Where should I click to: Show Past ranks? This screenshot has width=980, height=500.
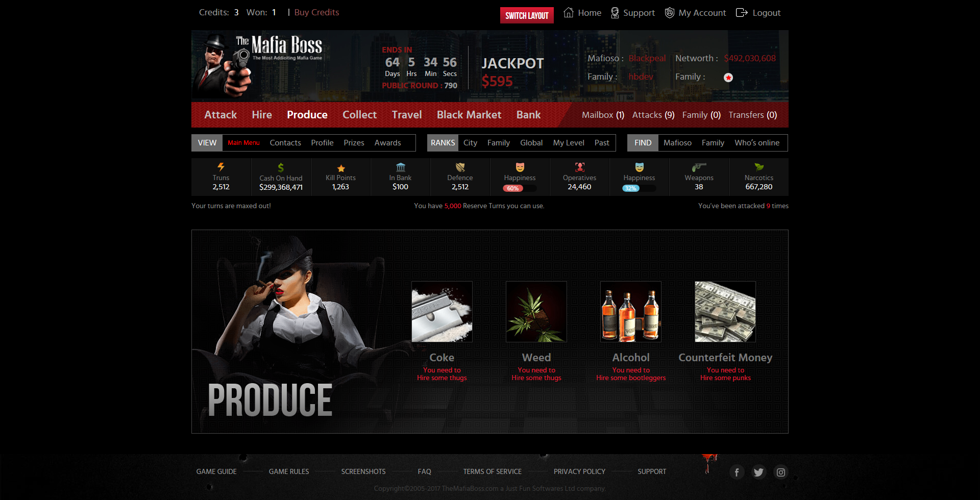click(602, 143)
